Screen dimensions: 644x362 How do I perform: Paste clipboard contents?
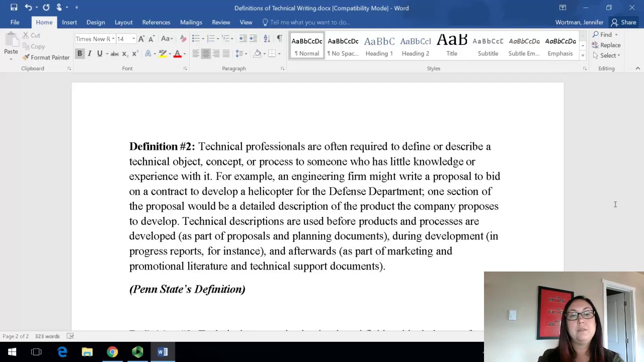coord(11,46)
